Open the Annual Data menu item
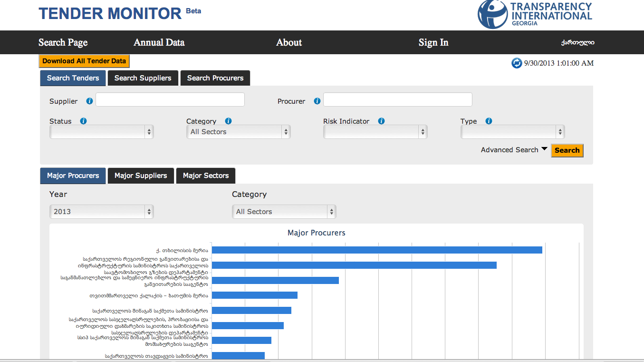The width and height of the screenshot is (644, 362). (x=159, y=42)
